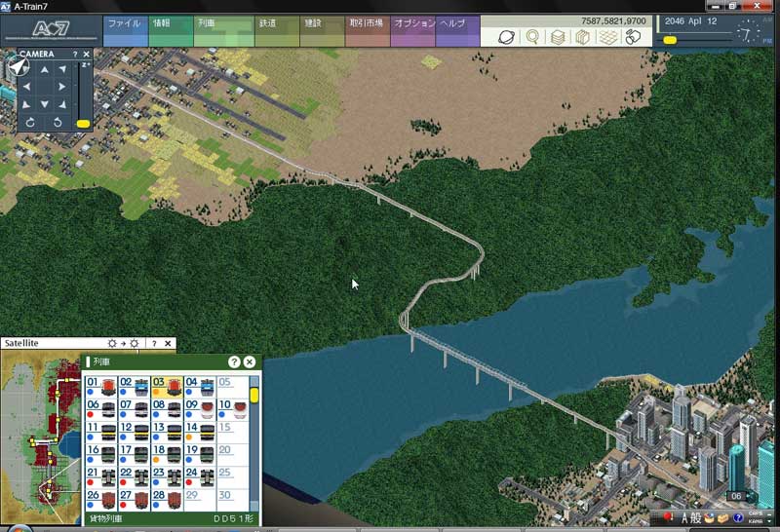780x532 pixels.
Task: Click the game speed slider handle
Action: (670, 40)
